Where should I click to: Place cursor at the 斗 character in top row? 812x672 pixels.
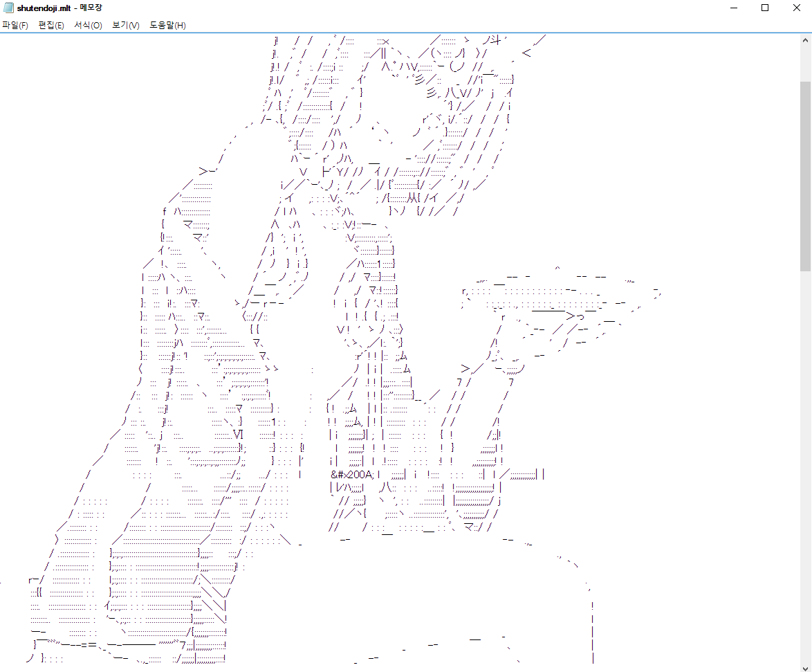497,41
